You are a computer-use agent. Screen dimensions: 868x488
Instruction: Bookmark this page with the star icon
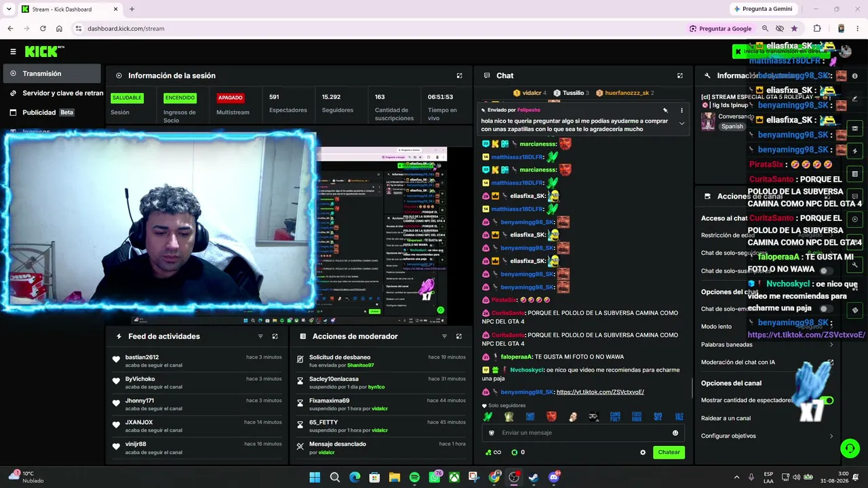click(x=794, y=28)
